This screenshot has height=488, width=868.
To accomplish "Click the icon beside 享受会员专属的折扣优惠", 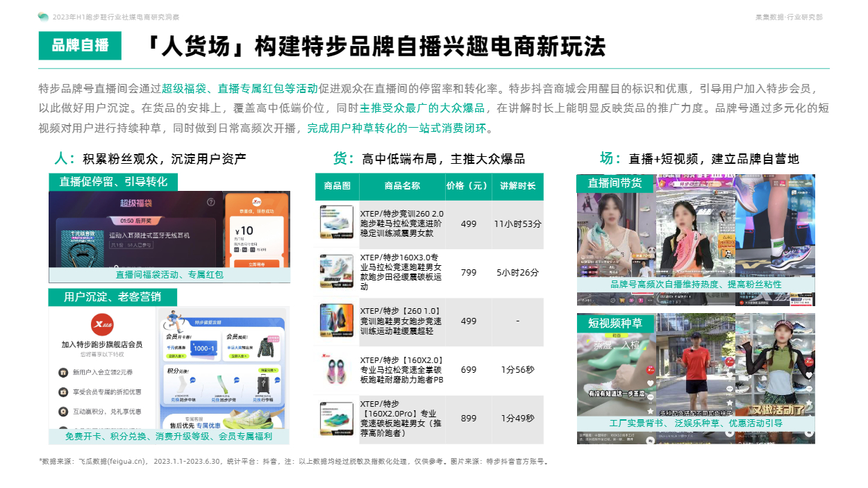I will (x=63, y=392).
